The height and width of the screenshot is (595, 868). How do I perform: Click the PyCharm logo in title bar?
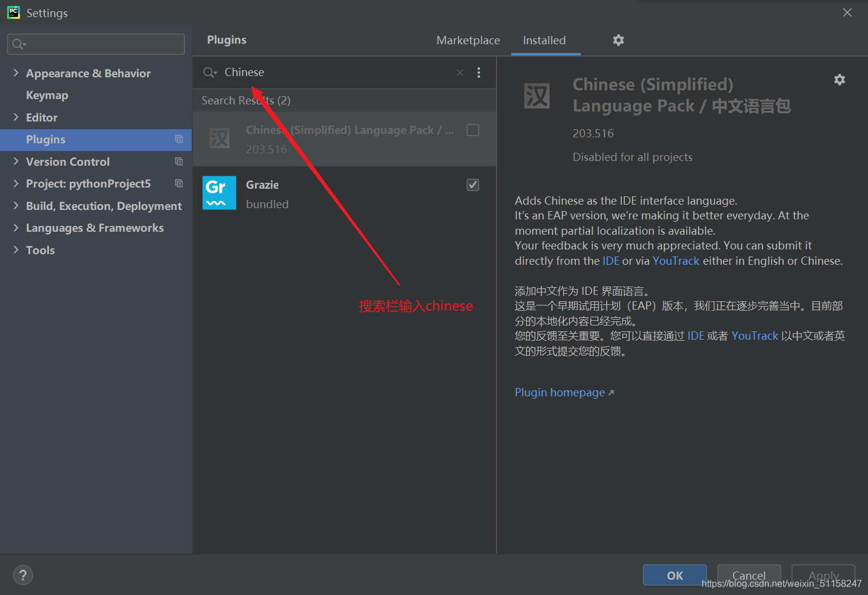pos(13,12)
